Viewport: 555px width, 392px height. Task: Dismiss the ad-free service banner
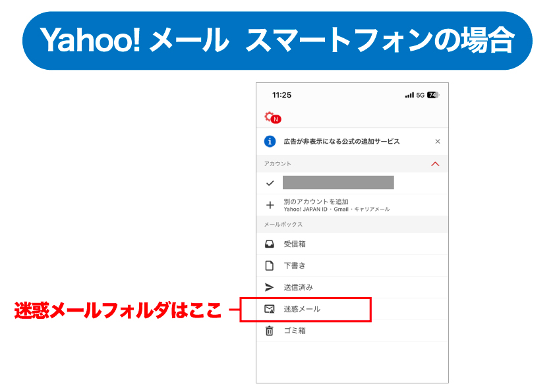pos(438,142)
